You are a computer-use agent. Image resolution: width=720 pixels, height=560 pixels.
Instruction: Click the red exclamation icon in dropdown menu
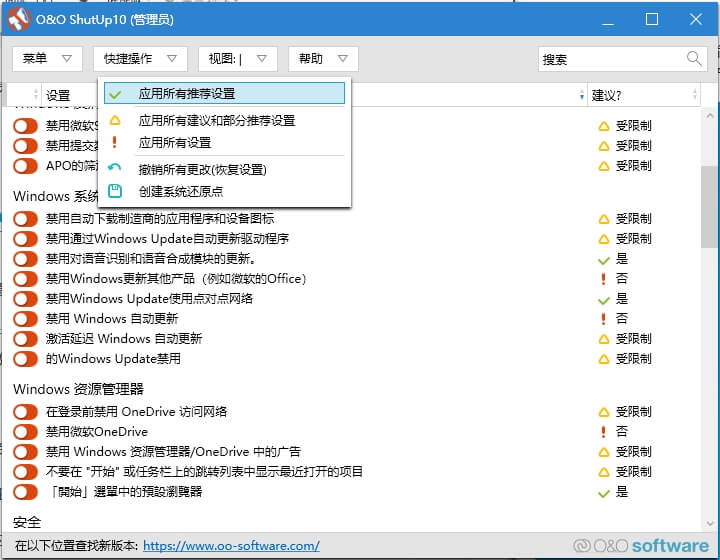click(x=115, y=142)
